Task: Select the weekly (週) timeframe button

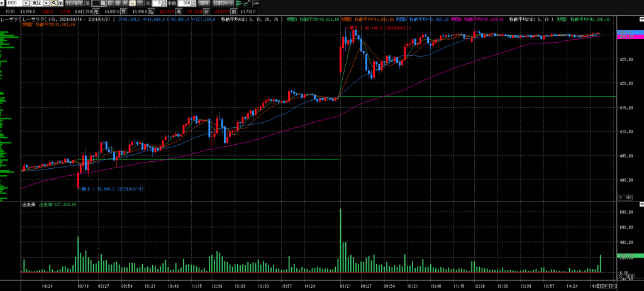Action: point(118,3)
